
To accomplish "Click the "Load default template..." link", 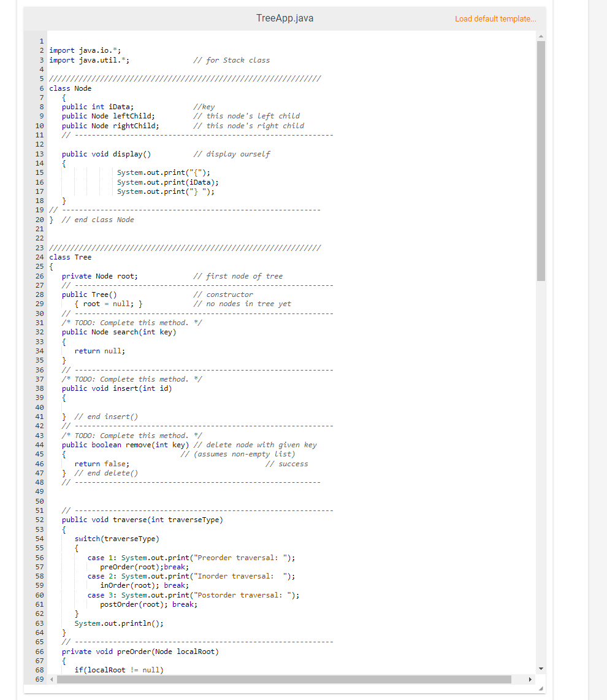I will (495, 19).
